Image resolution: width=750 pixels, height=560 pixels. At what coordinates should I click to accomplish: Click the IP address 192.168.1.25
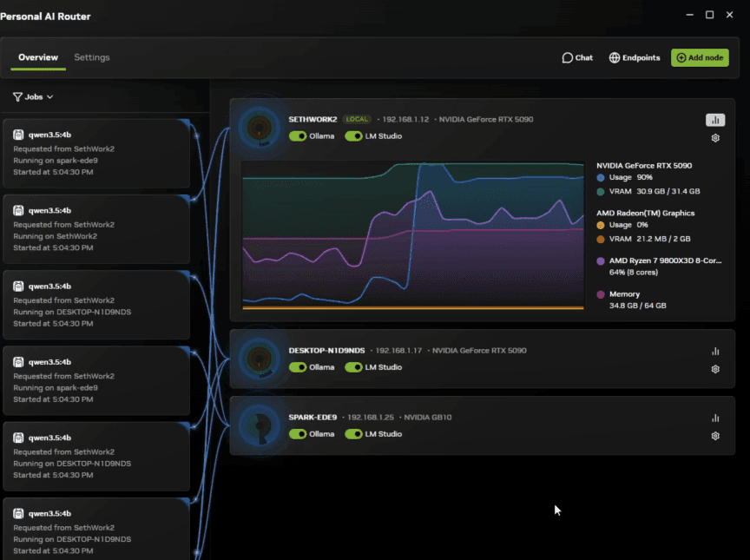[371, 418]
